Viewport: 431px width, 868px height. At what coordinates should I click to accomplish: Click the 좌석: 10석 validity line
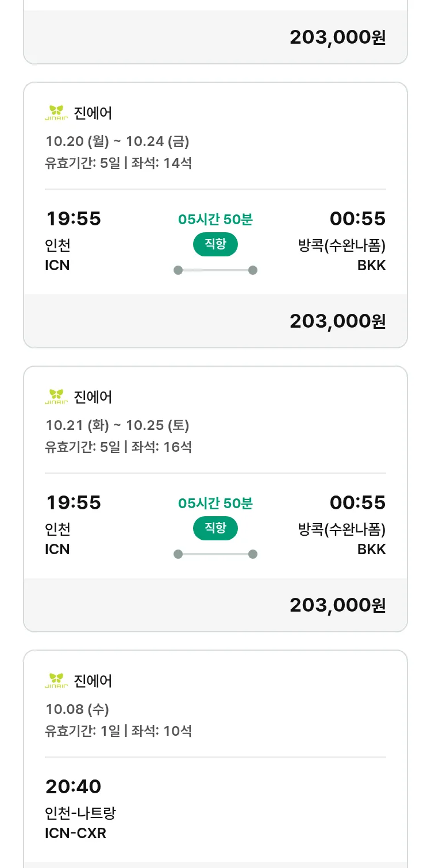[x=118, y=731]
